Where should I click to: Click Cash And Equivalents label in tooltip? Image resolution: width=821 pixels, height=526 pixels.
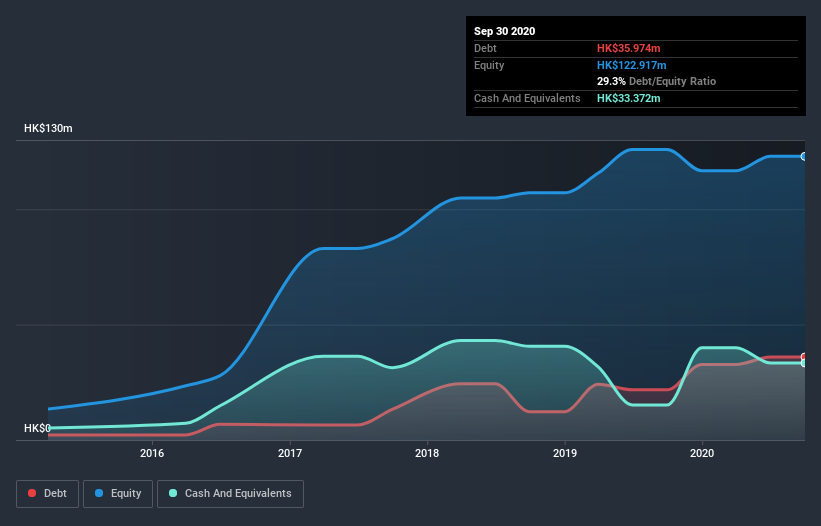point(527,98)
